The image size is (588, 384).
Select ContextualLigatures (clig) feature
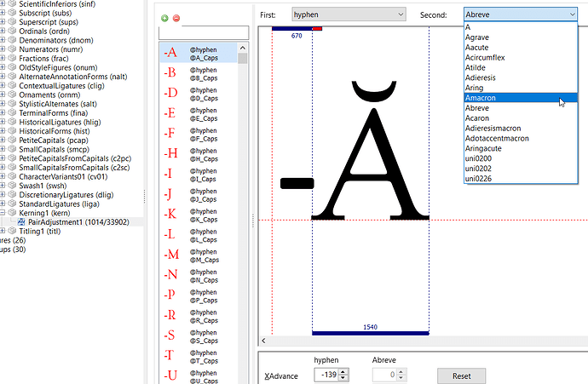pyautogui.click(x=61, y=85)
